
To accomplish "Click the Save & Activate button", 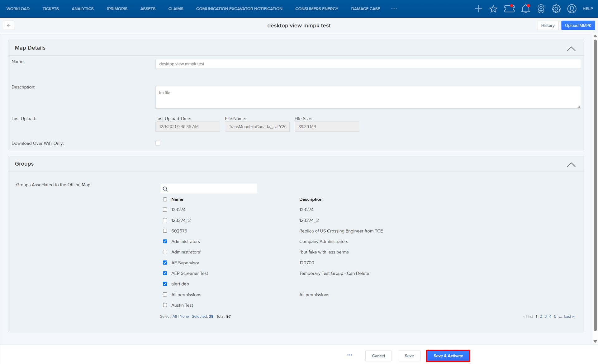I will (448, 356).
